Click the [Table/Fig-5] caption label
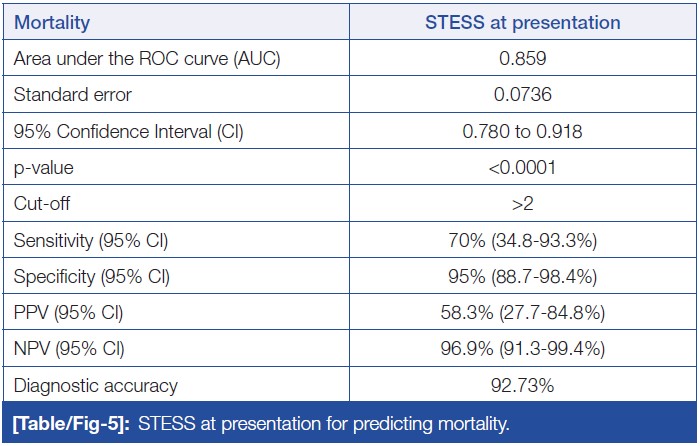The height and width of the screenshot is (446, 700). pos(71,423)
